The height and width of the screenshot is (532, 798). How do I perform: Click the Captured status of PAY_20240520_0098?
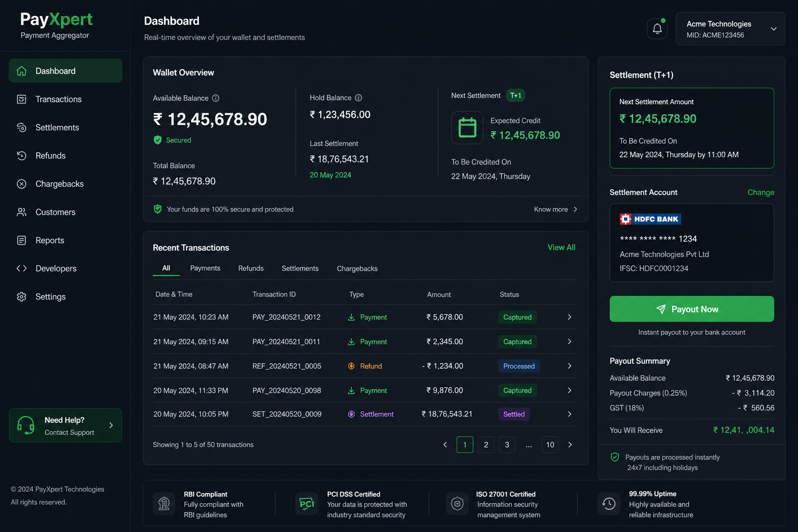point(517,390)
